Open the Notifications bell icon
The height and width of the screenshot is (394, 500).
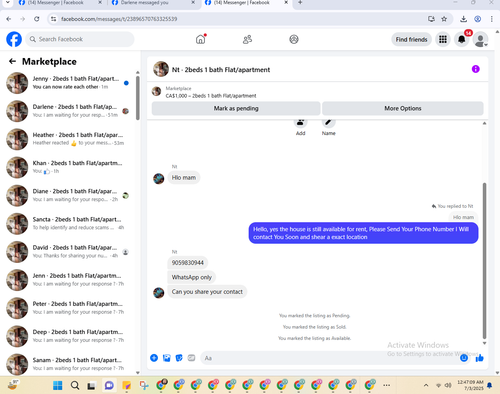point(462,39)
